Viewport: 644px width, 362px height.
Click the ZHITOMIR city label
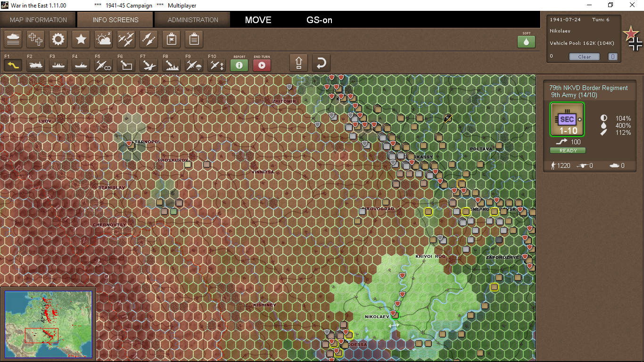[284, 101]
